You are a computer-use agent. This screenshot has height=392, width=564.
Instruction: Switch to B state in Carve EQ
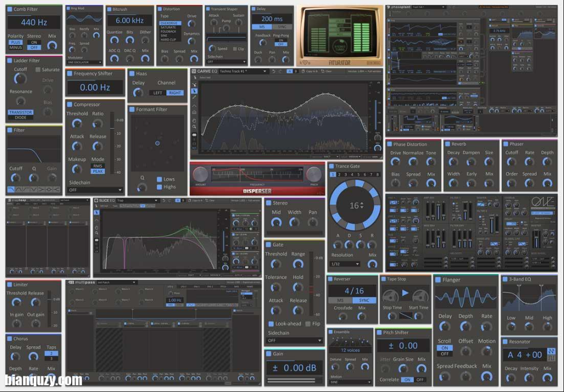(296, 71)
